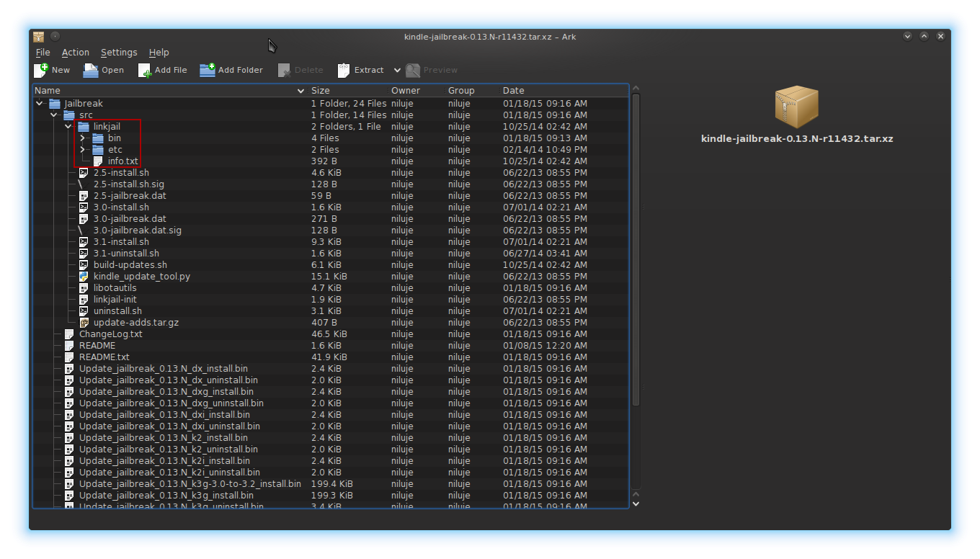Viewport: 980px width, 559px height.
Task: Click the Ark application icon in title bar
Action: click(39, 37)
